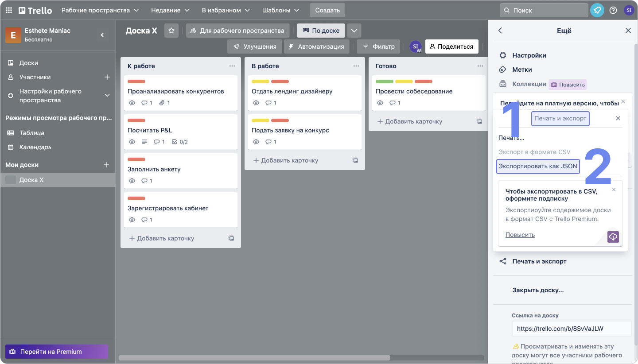Go back in the Ещё menu panel
The height and width of the screenshot is (364, 638).
point(500,31)
